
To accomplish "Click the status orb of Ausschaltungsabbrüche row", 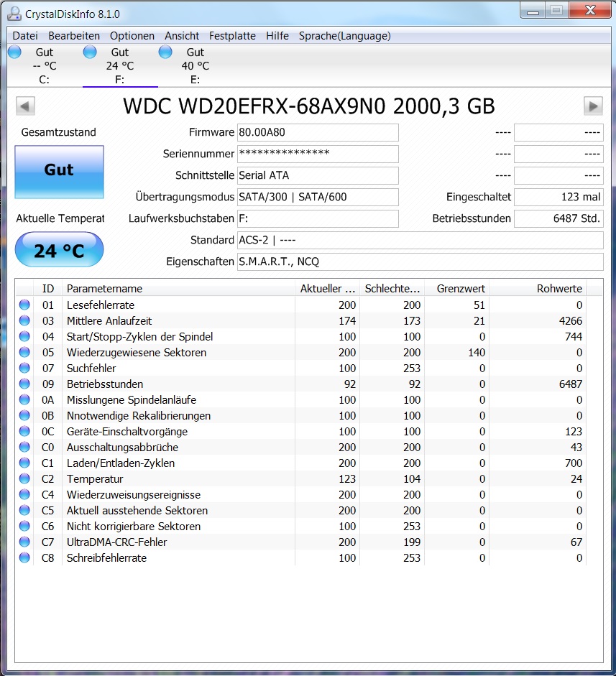I will tap(24, 447).
